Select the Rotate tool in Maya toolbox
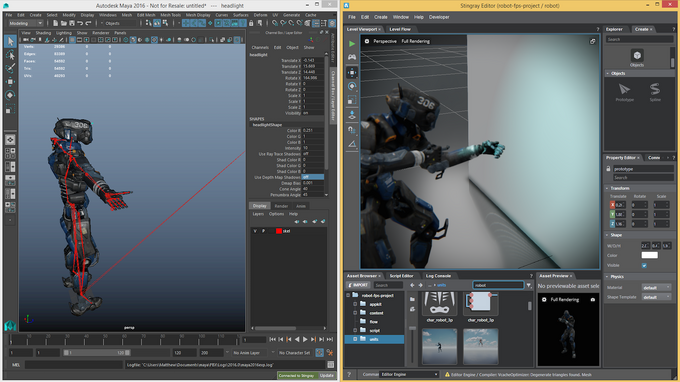The width and height of the screenshot is (680, 382). tap(10, 95)
